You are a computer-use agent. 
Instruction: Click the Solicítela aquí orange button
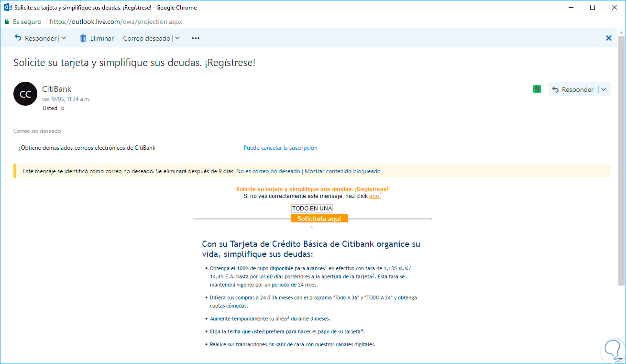tap(319, 219)
